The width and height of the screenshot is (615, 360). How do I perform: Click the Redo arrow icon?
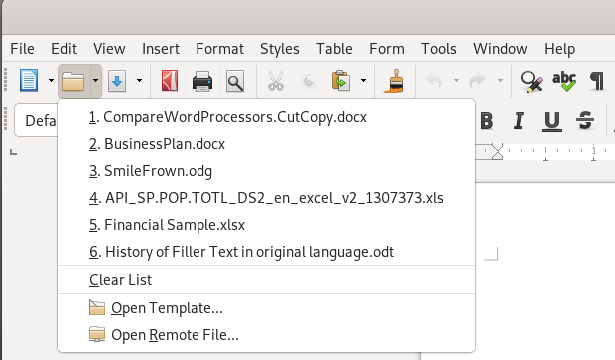(477, 81)
